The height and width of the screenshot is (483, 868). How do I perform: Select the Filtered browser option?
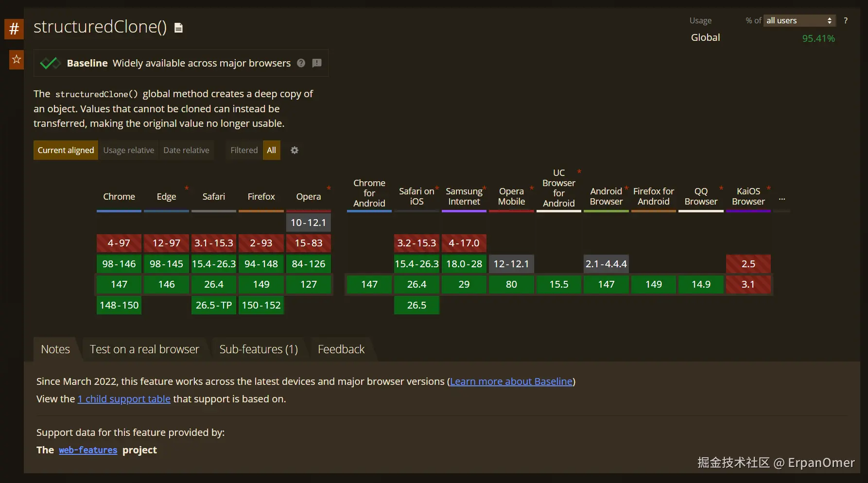tap(244, 150)
